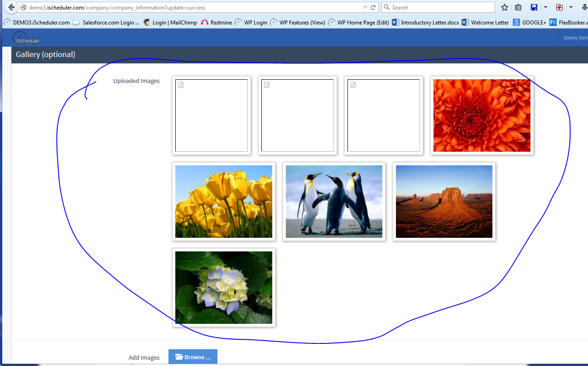Viewport: 588px width, 366px height.
Task: Open Salesforce.com Login bookmark
Action: (x=106, y=22)
